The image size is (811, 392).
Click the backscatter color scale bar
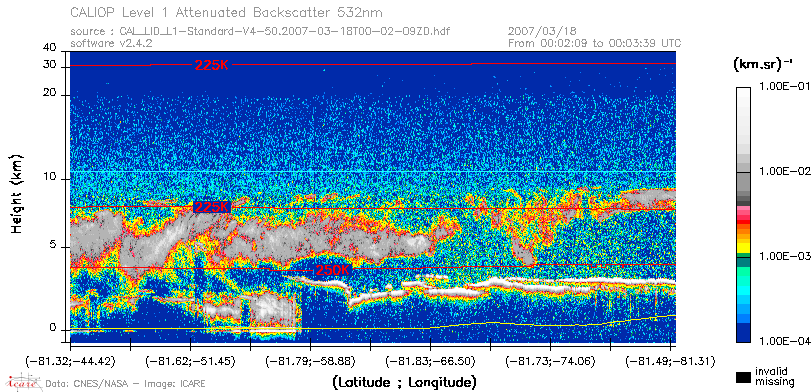(x=743, y=215)
